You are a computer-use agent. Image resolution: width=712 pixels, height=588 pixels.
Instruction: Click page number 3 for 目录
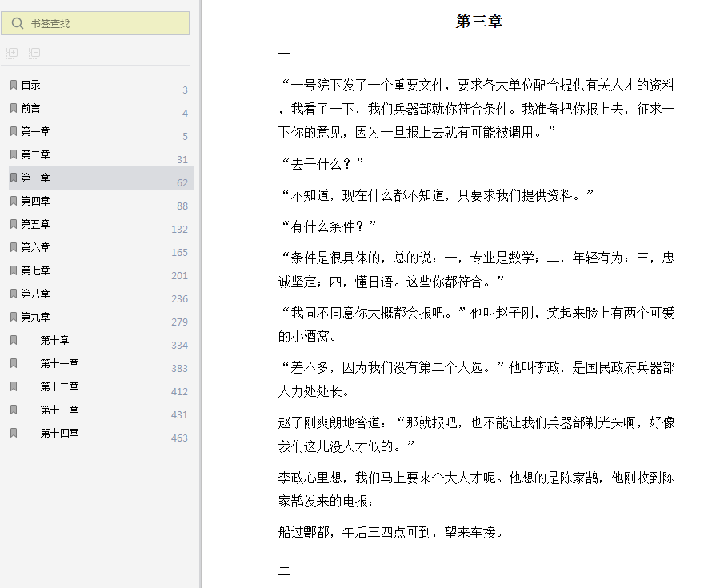point(185,90)
